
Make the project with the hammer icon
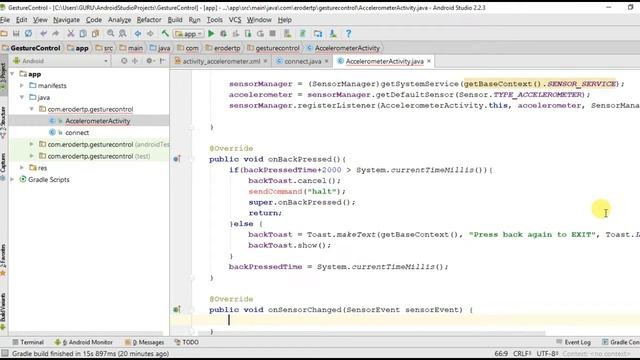[x=165, y=33]
